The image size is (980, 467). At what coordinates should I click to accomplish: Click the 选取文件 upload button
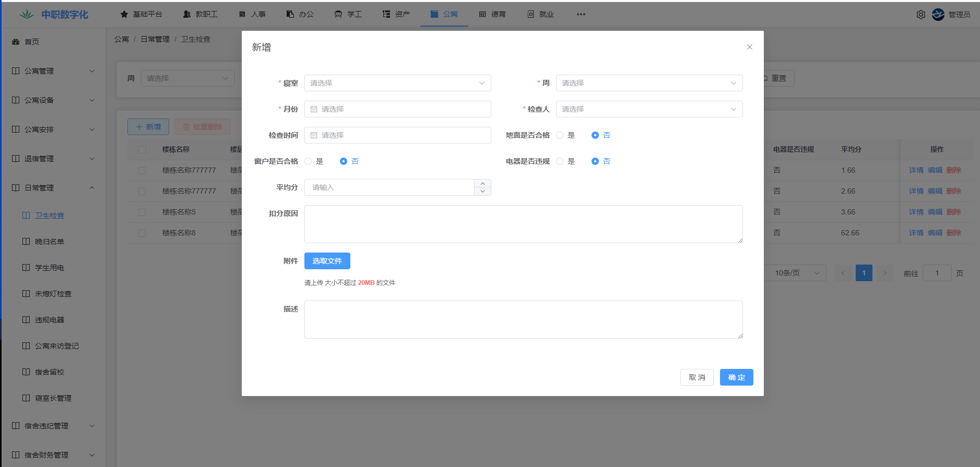tap(327, 261)
